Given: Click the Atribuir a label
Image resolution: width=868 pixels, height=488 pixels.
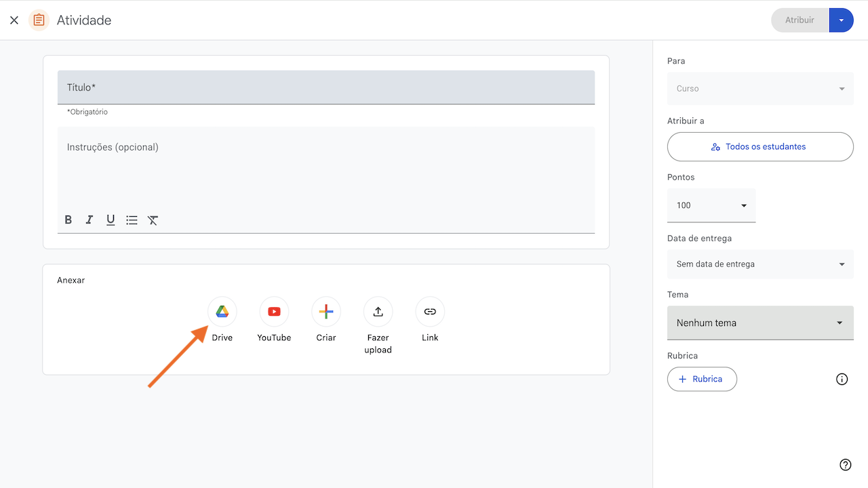Looking at the screenshot, I should 686,121.
